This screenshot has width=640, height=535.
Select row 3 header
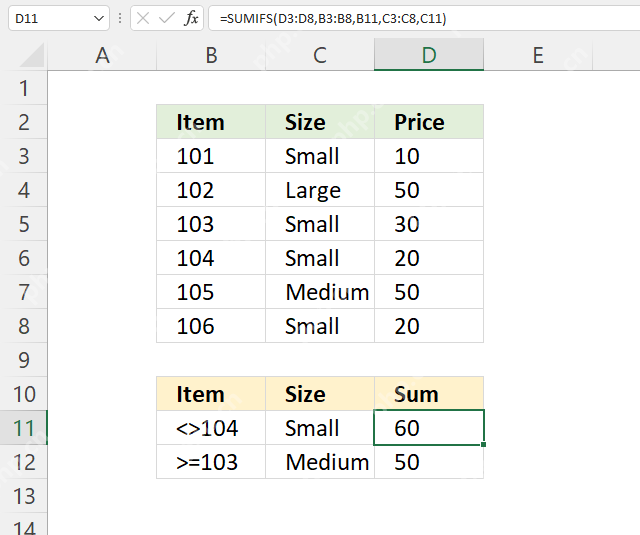click(x=24, y=156)
